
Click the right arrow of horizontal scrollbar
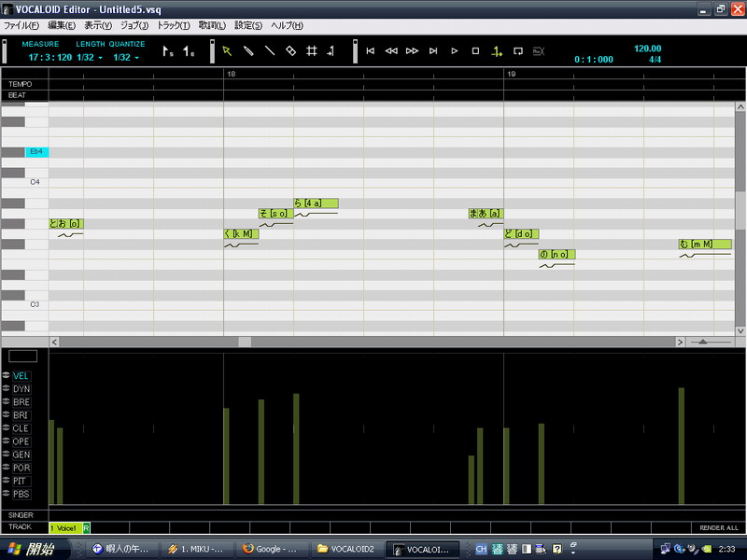pos(681,342)
